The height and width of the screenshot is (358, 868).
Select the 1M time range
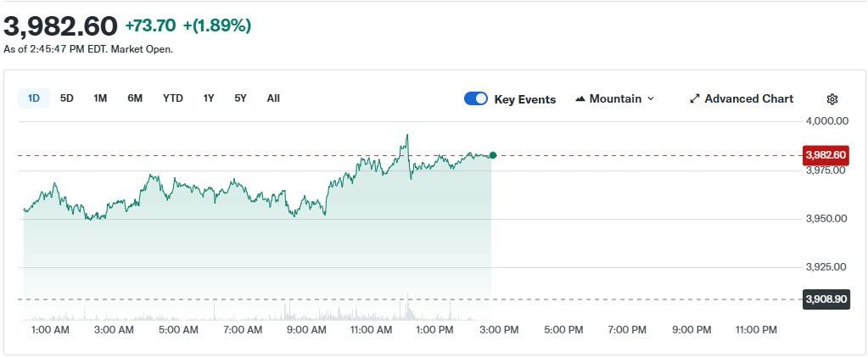click(100, 98)
